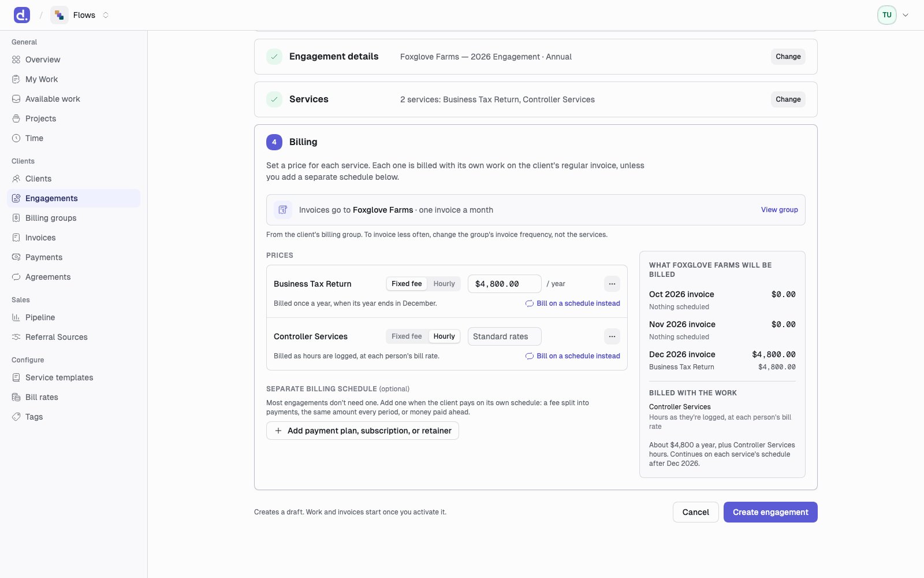Screen dimensions: 924x578
Task: Click the invoice icon beside Foxglove Farms
Action: 283,210
